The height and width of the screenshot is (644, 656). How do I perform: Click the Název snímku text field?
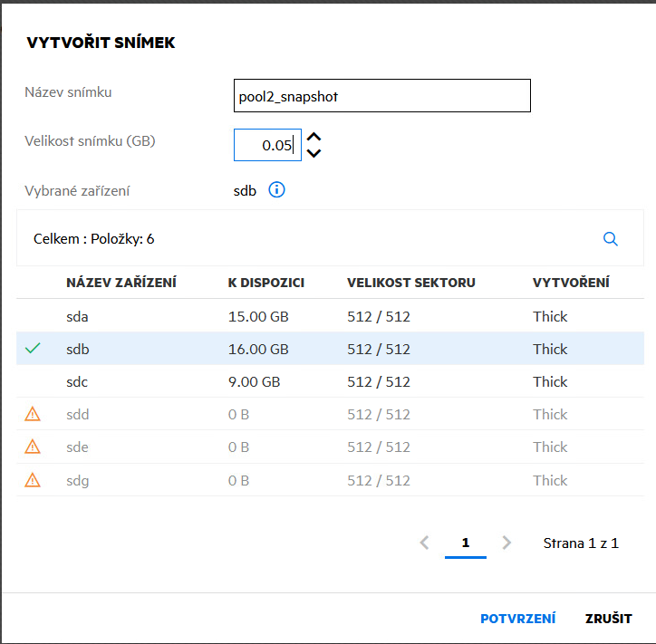381,96
